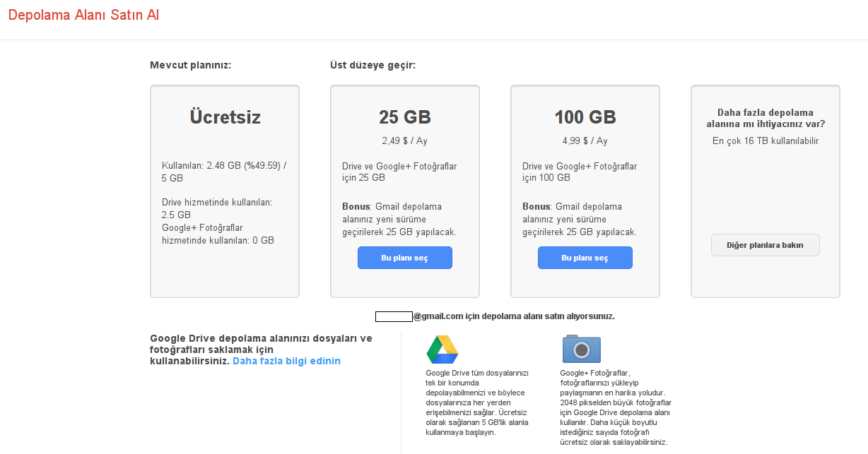
Task: Follow the Daha fazla bilgi edinin link
Action: (x=286, y=361)
